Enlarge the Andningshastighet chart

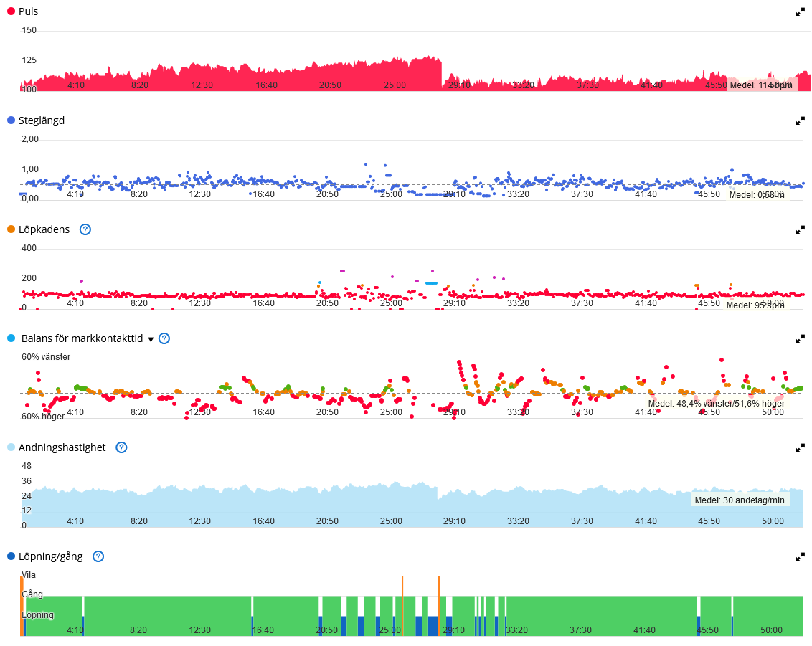(x=800, y=447)
